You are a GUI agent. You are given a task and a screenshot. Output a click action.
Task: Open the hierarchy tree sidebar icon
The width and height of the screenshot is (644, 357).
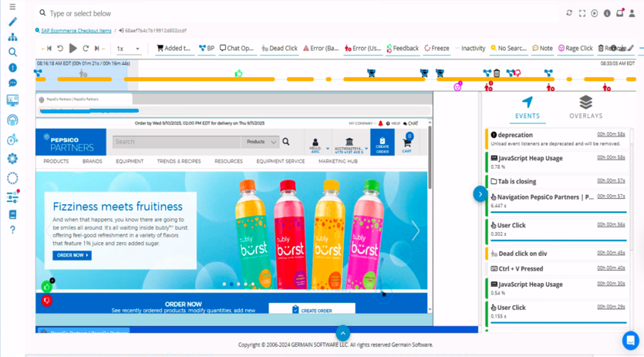pyautogui.click(x=13, y=37)
